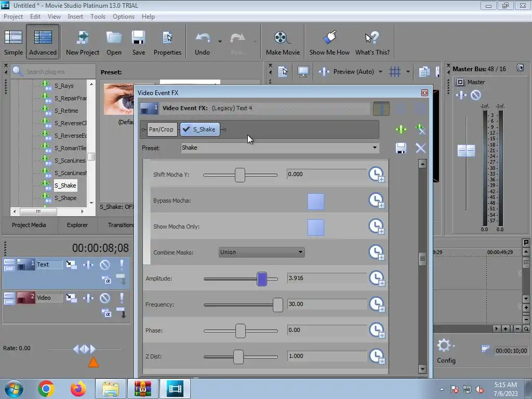The height and width of the screenshot is (399, 532).
Task: Minimize the Text track height
Action: (9, 262)
